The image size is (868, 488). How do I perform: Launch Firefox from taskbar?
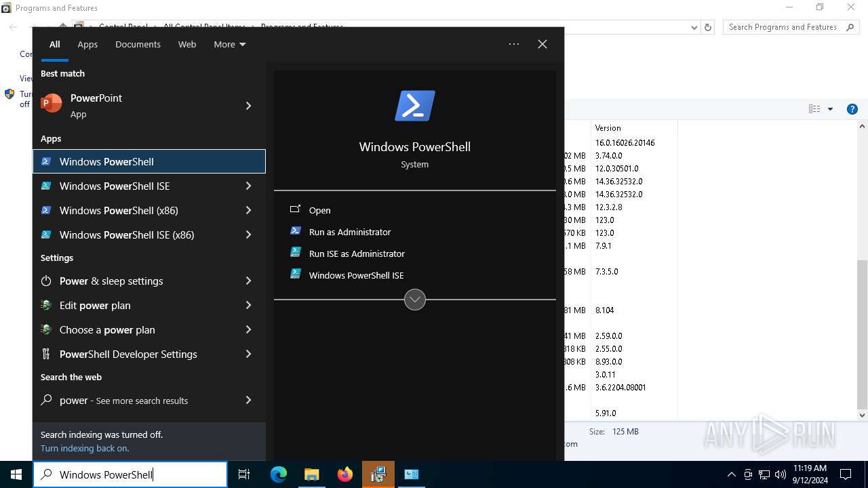pyautogui.click(x=345, y=474)
